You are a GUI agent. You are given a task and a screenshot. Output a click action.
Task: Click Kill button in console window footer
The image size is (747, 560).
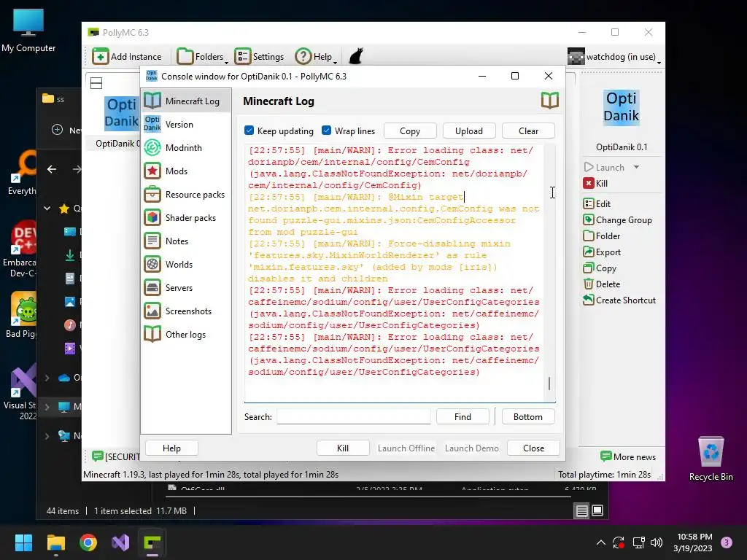343,448
